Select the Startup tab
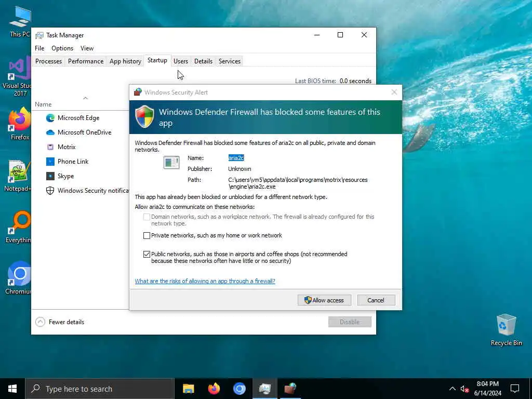The image size is (532, 399). pos(157,60)
